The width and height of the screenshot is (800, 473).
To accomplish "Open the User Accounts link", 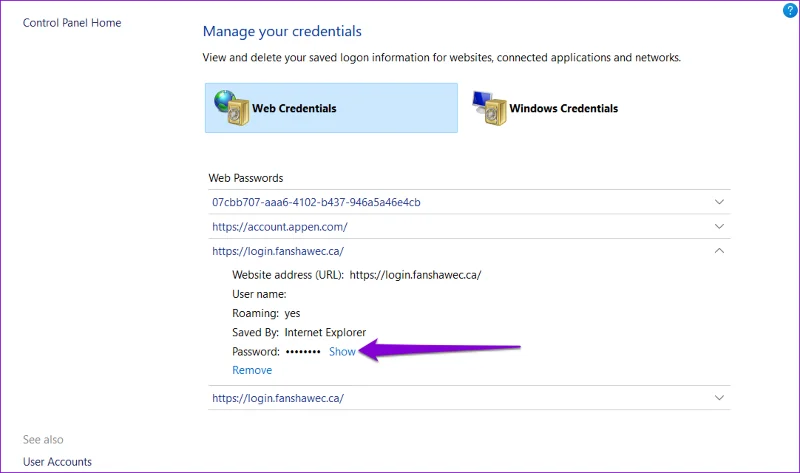I will [57, 462].
